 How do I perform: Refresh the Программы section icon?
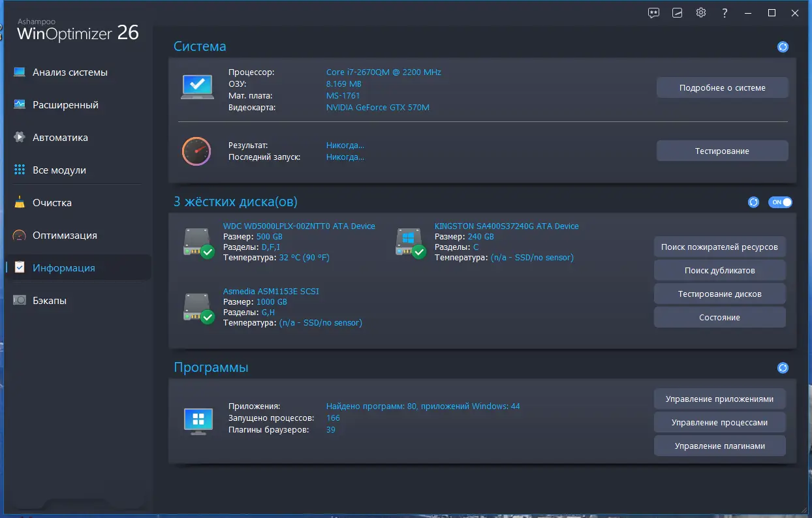[782, 367]
